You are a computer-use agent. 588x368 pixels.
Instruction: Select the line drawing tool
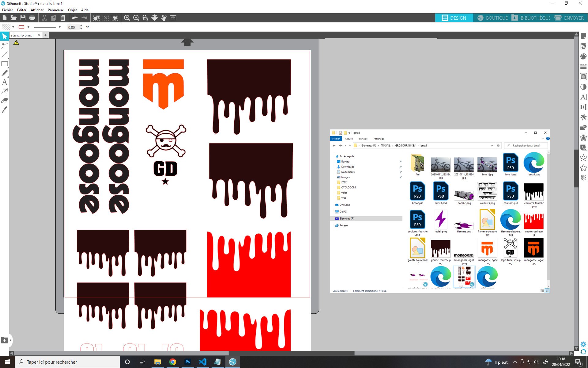pyautogui.click(x=5, y=55)
